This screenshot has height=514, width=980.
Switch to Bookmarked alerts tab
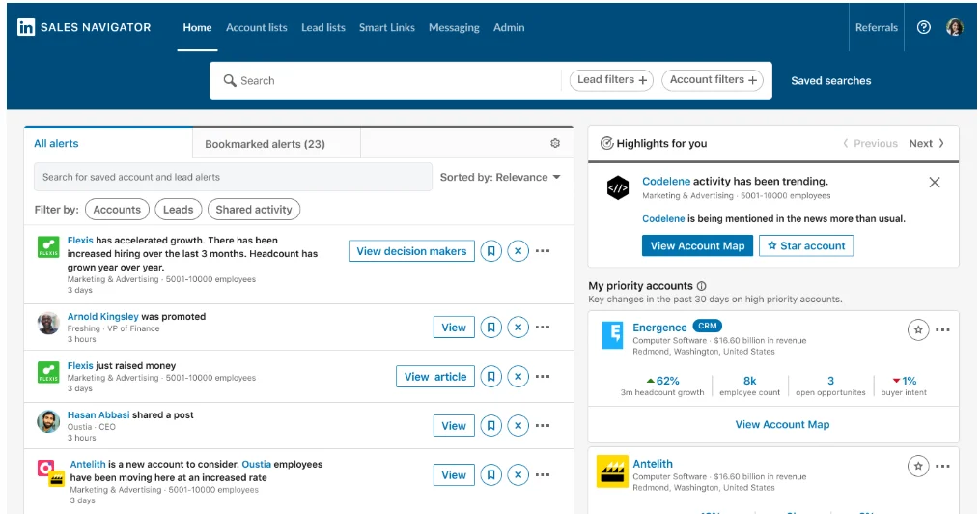[265, 144]
